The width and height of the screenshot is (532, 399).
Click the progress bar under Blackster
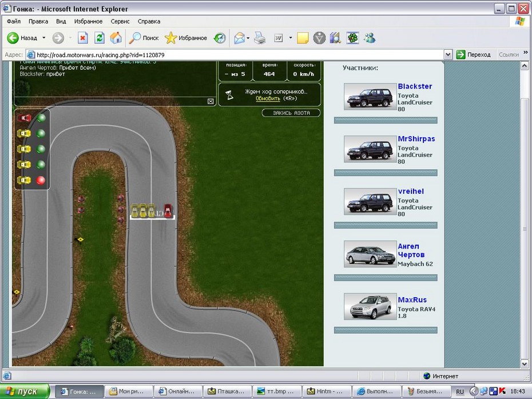point(386,121)
